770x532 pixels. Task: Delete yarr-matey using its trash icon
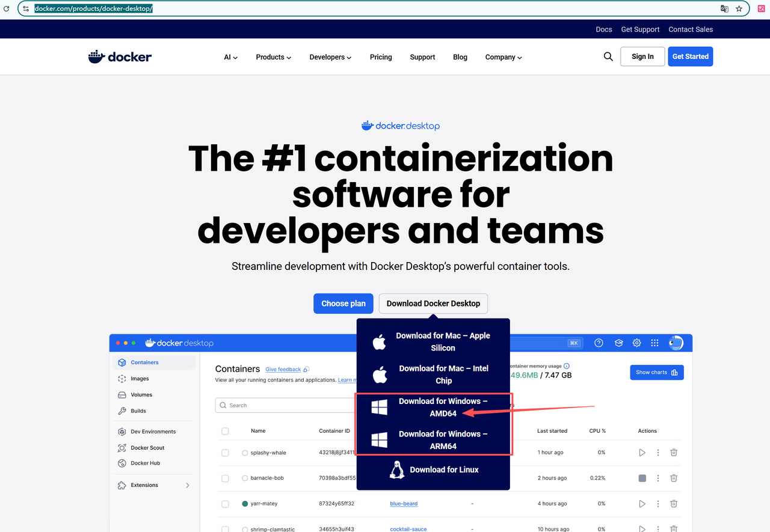(674, 504)
